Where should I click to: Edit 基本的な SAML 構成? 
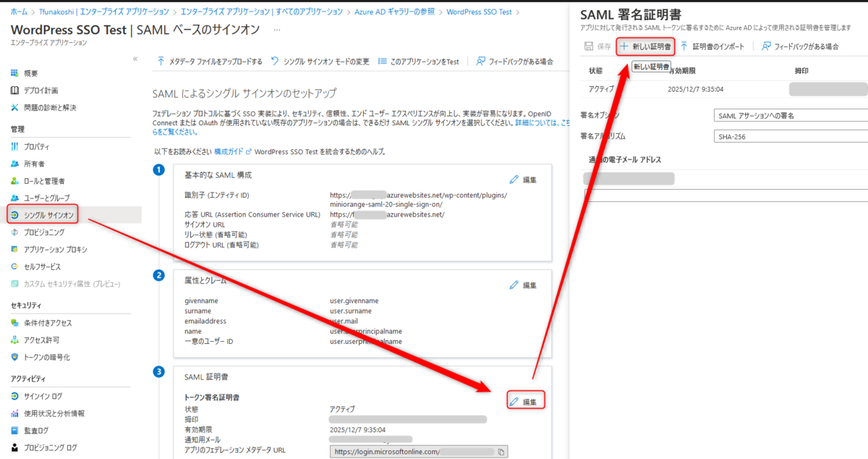point(523,180)
